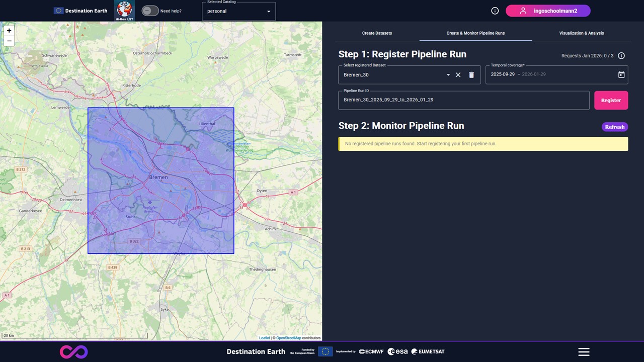The image size is (644, 362).
Task: Click the map zoom out minus button
Action: coord(9,41)
